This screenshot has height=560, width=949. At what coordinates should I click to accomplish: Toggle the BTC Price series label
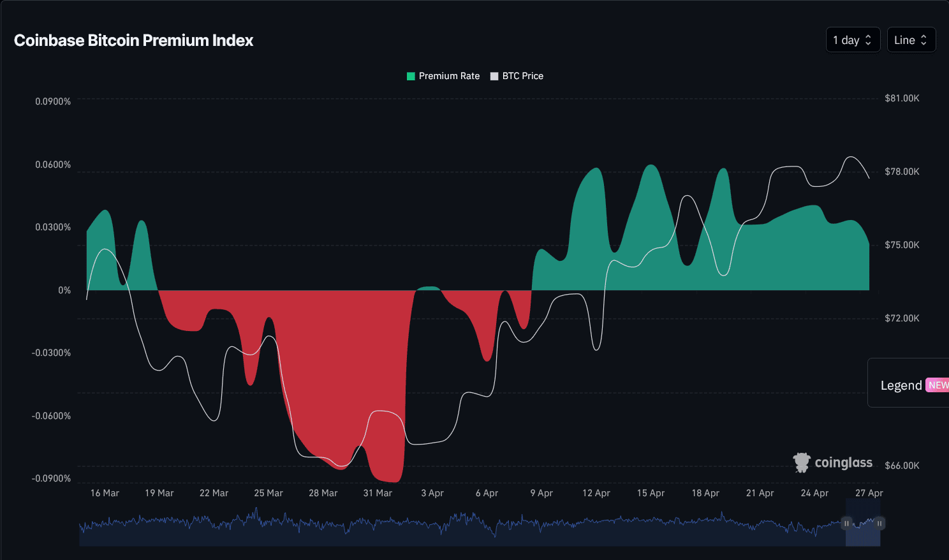coord(522,76)
